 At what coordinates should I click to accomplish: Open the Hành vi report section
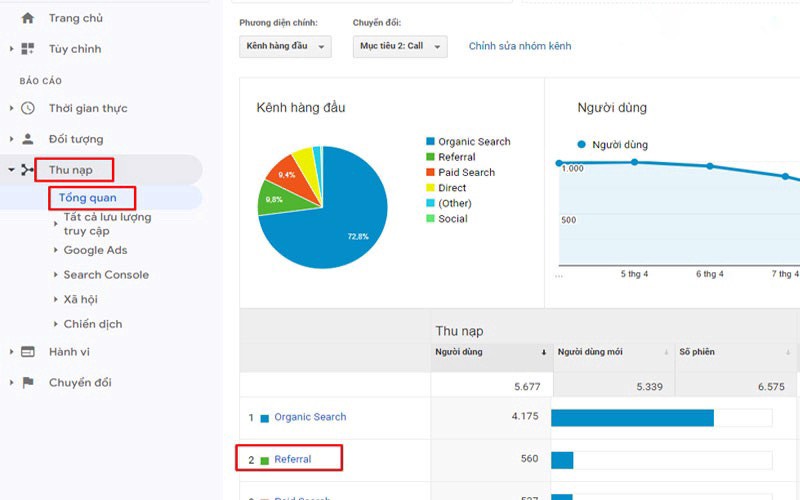[69, 352]
